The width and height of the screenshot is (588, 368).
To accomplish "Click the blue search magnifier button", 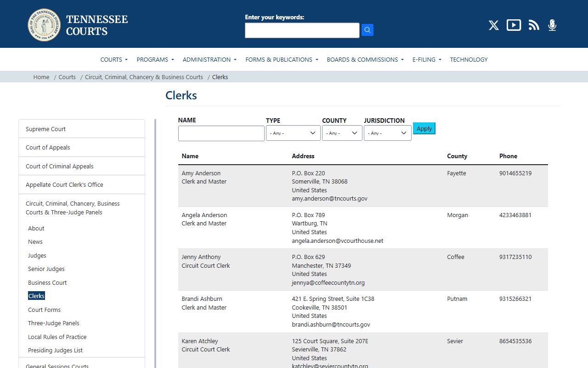I will (x=367, y=30).
